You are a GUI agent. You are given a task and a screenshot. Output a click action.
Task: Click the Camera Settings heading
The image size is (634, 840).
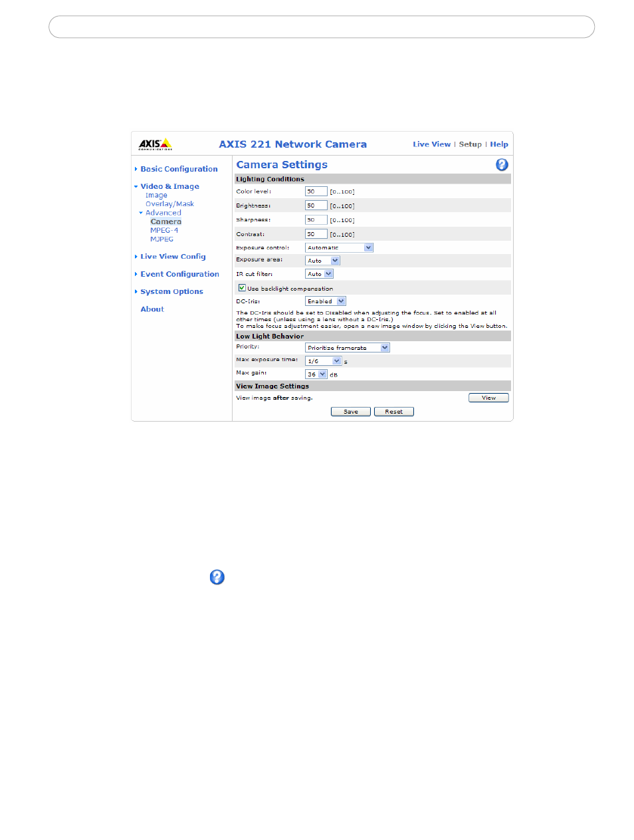[x=282, y=165]
